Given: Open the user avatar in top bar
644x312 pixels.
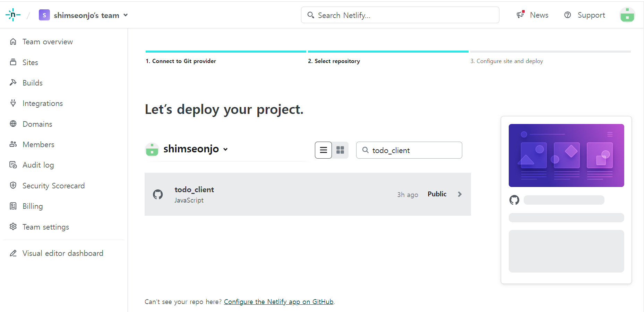Looking at the screenshot, I should click(x=627, y=15).
